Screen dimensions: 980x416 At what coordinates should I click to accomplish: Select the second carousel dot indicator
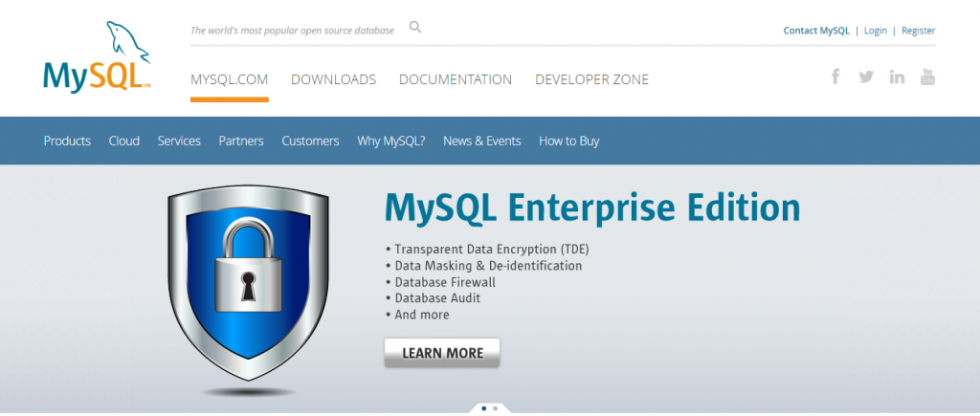click(495, 408)
